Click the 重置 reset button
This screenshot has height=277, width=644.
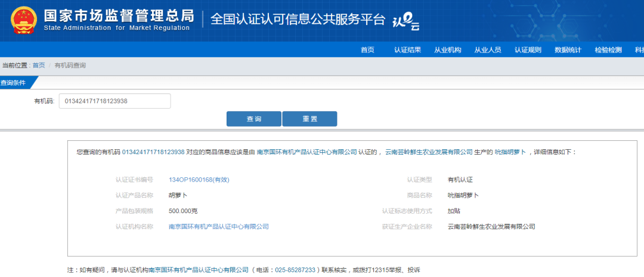(x=309, y=119)
